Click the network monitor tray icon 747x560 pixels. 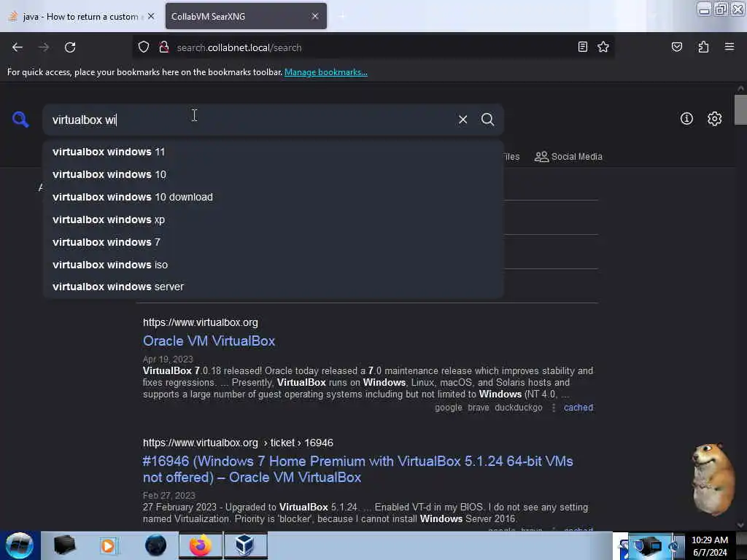click(x=650, y=545)
